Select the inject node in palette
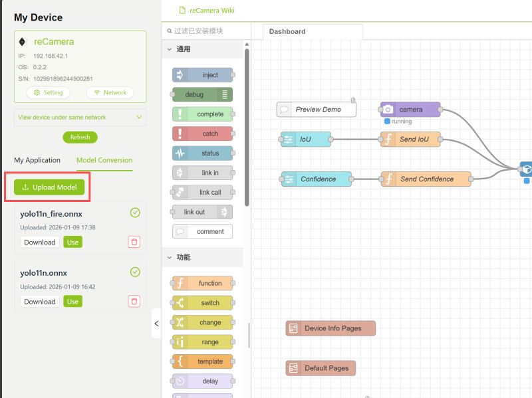 [203, 75]
